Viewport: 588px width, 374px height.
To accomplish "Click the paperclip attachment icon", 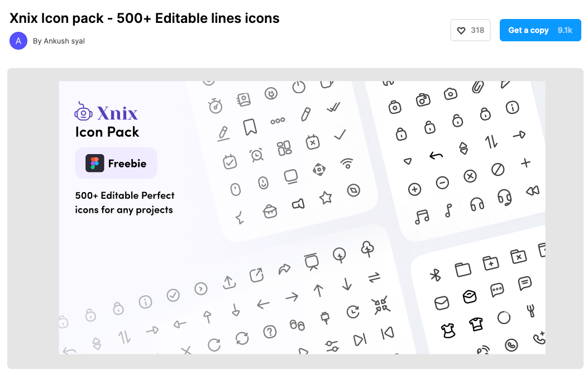I will [477, 88].
